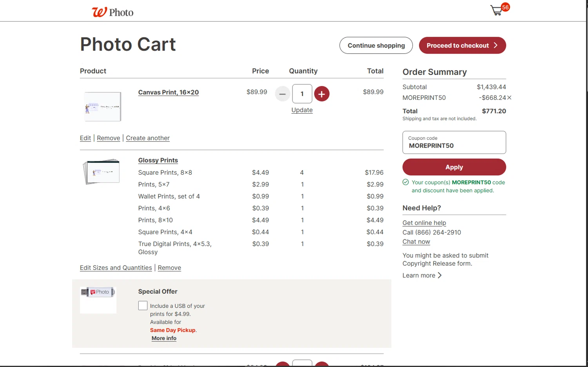
Task: Click the $17.96 Square Prints total
Action: click(x=374, y=172)
